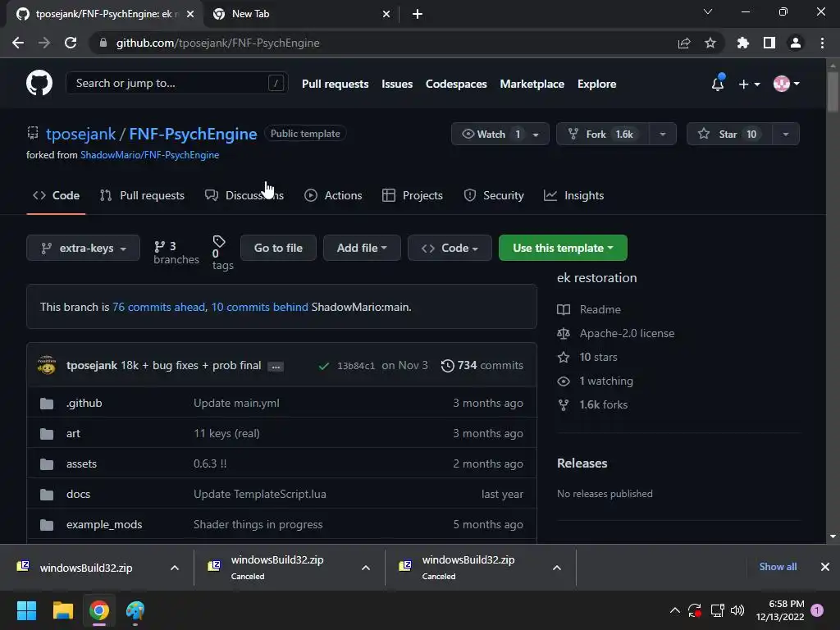Open the Paint app on taskbar
The height and width of the screenshot is (630, 840).
135,610
